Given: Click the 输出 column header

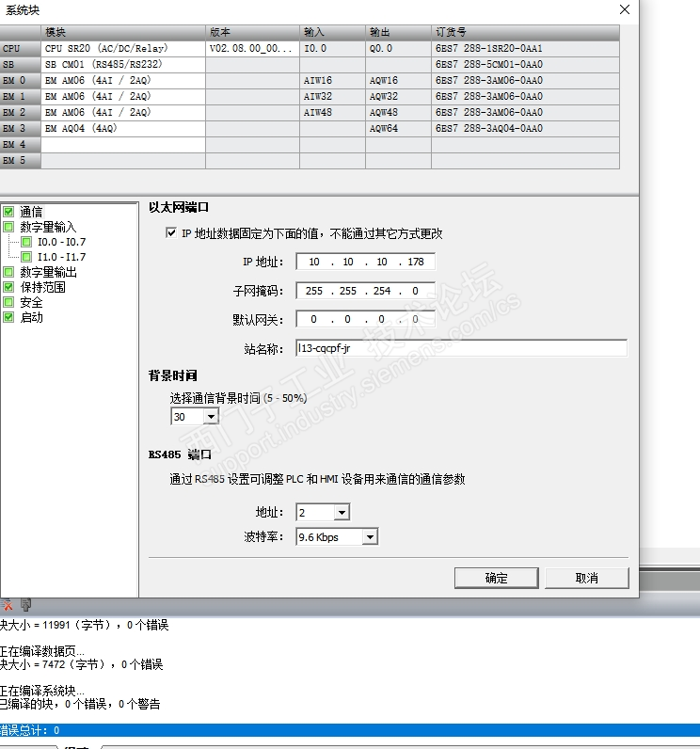Looking at the screenshot, I should (398, 33).
